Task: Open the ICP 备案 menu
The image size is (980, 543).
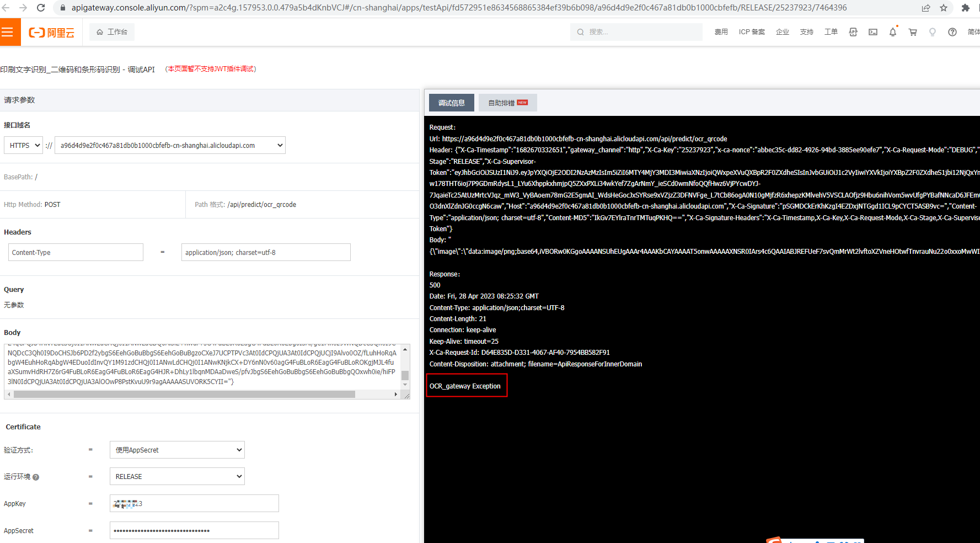Action: [752, 32]
